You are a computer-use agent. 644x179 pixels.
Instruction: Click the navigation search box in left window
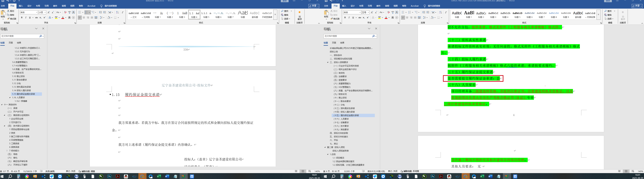(x=20, y=36)
